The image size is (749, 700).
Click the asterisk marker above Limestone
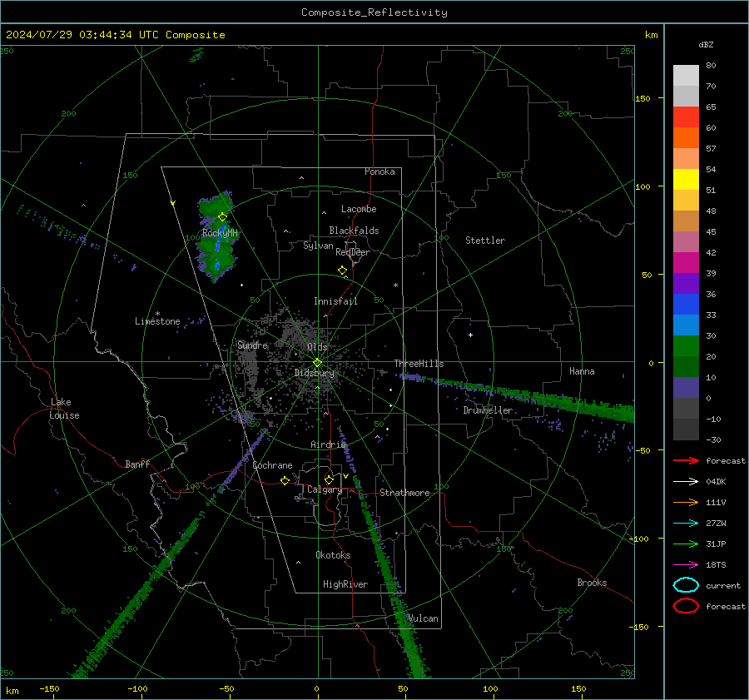tap(157, 314)
